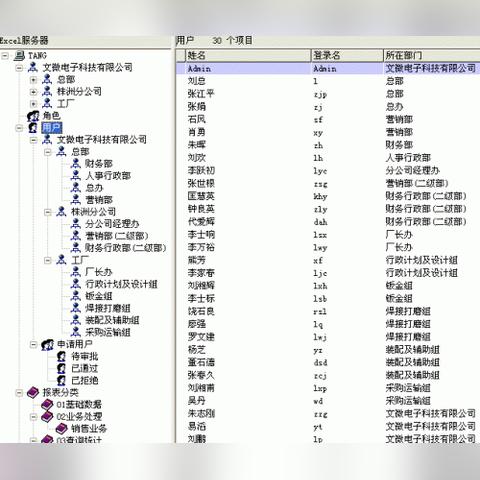Select the user named 张江平 in the list
480x480 pixels.
201,94
